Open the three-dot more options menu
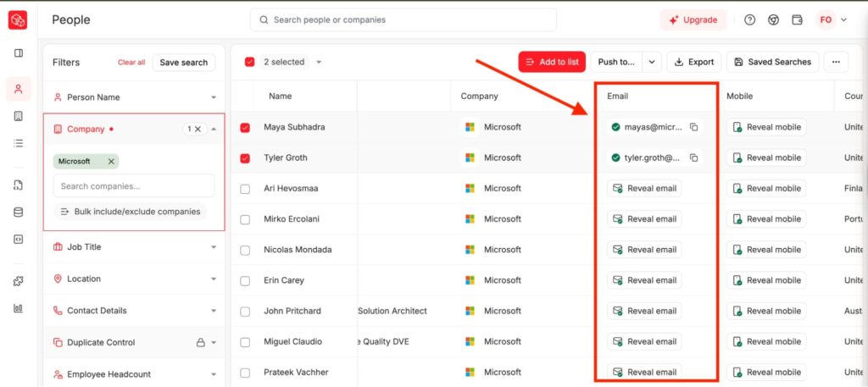This screenshot has width=868, height=387. coord(836,62)
